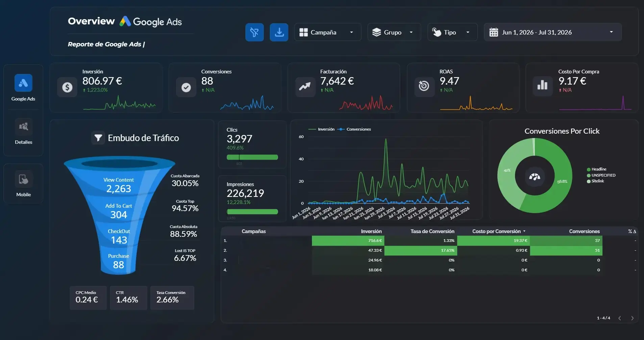The width and height of the screenshot is (644, 340).
Task: Click Purchase 88 funnel stage
Action: (x=119, y=261)
